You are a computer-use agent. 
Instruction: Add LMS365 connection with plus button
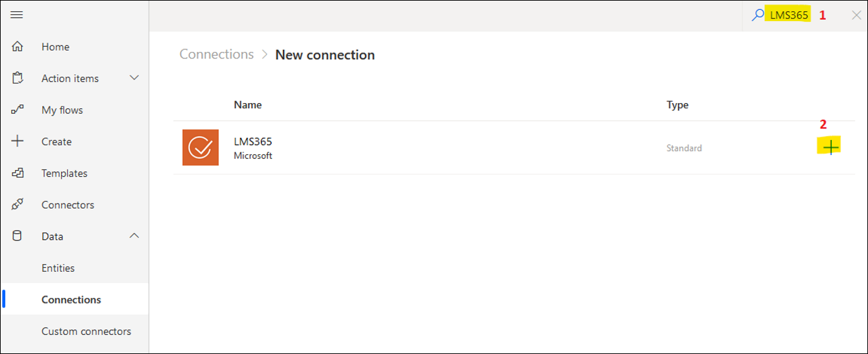[x=831, y=147]
